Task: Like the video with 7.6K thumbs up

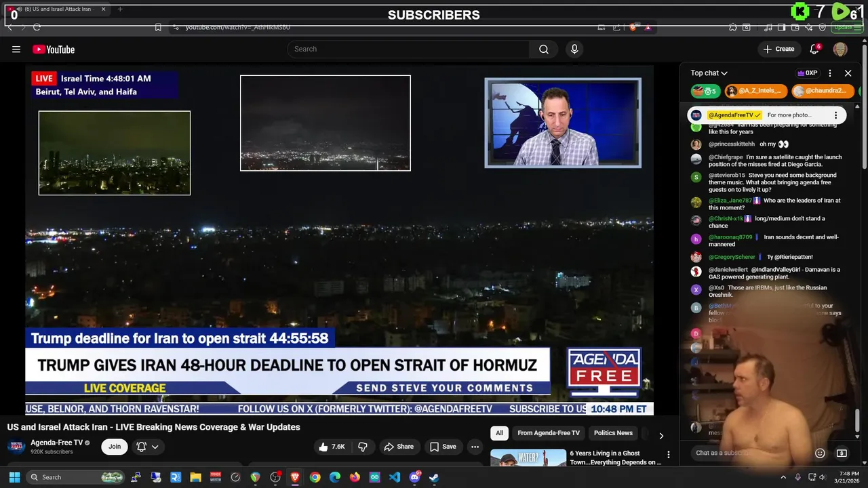Action: tap(332, 447)
